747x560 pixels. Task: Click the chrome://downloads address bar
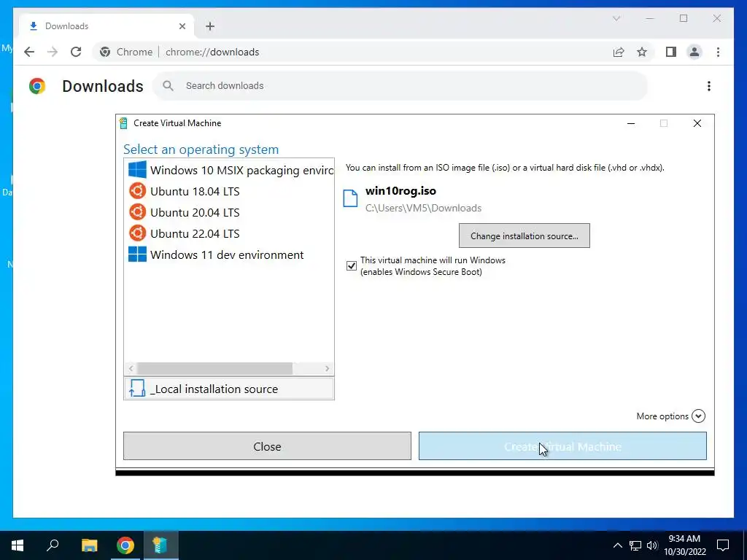tap(352, 52)
